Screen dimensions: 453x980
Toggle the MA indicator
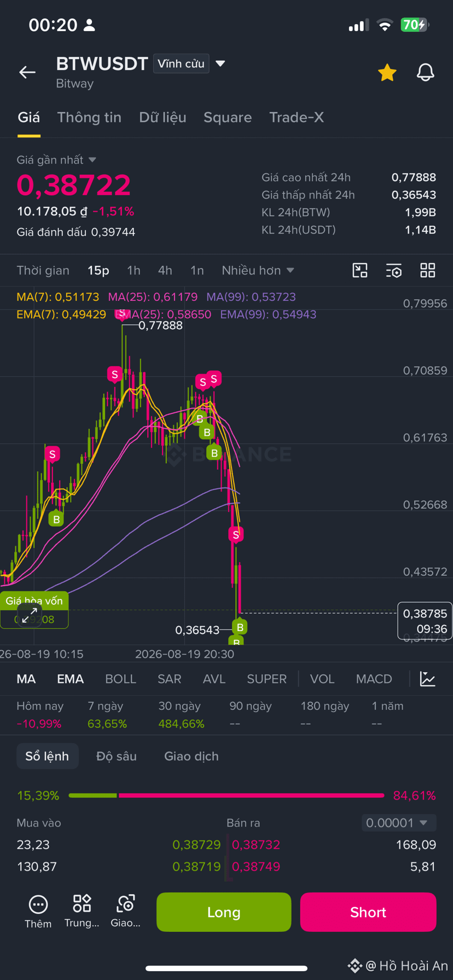[x=26, y=679]
